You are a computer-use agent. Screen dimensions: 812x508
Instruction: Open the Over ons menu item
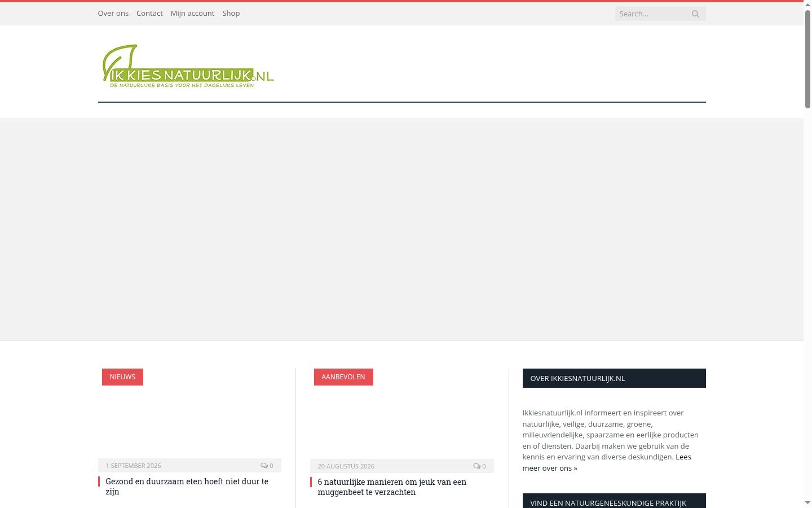click(113, 13)
